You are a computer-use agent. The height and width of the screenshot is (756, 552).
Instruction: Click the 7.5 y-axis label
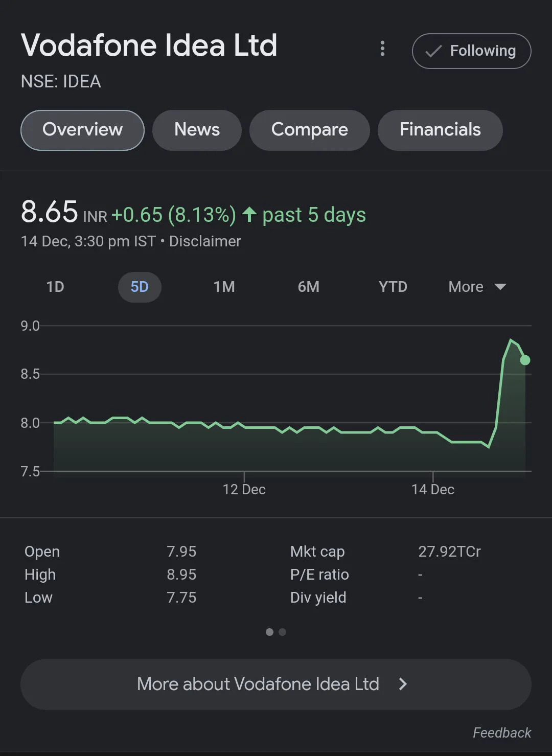pyautogui.click(x=30, y=471)
